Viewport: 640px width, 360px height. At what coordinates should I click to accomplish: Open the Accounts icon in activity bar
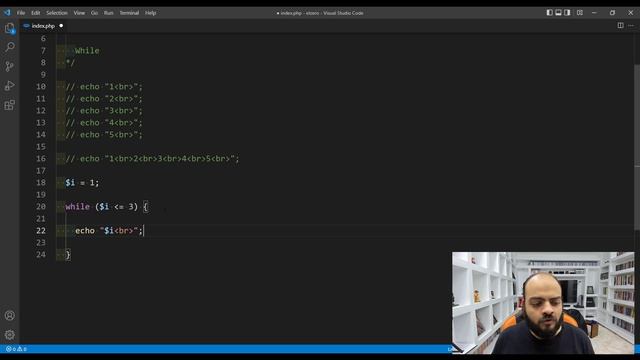click(9, 316)
